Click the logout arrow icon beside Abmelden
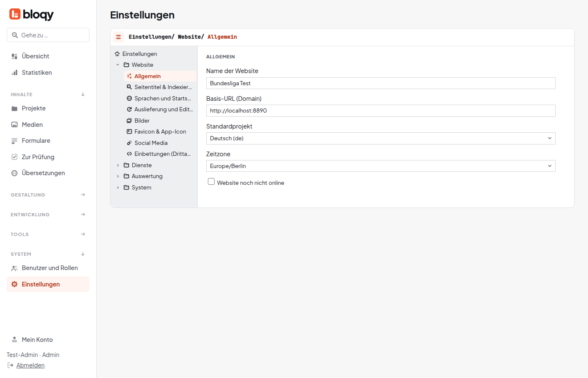Viewport: 588px width, 378px height. 10,365
